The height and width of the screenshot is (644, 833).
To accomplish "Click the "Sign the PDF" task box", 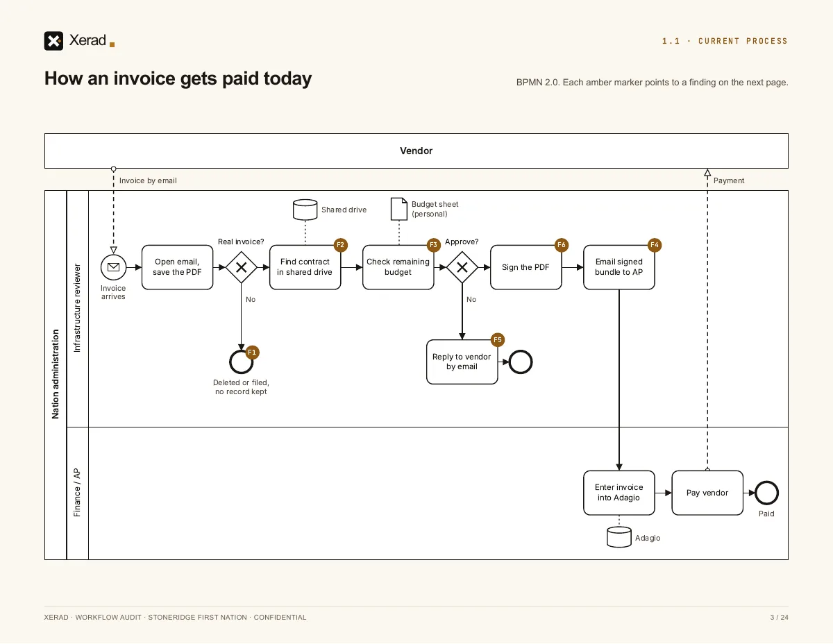I will pyautogui.click(x=525, y=267).
